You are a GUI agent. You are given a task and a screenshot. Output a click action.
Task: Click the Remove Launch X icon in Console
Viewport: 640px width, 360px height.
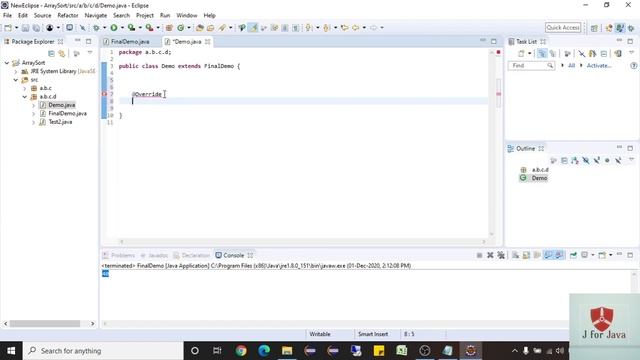(490, 255)
